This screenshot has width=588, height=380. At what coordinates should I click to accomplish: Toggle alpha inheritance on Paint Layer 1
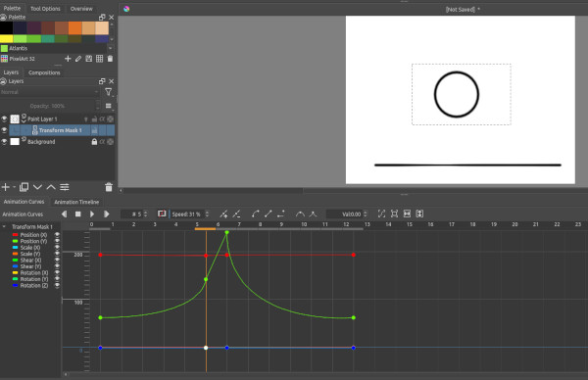[102, 119]
